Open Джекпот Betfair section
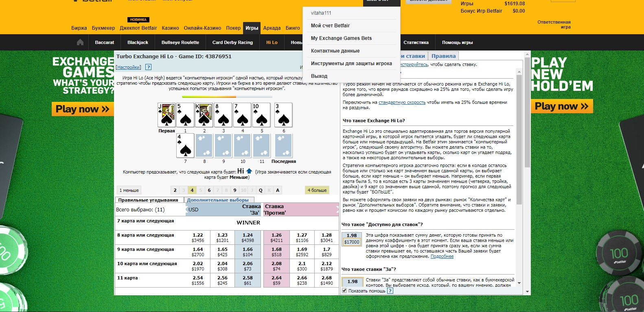 [x=138, y=28]
